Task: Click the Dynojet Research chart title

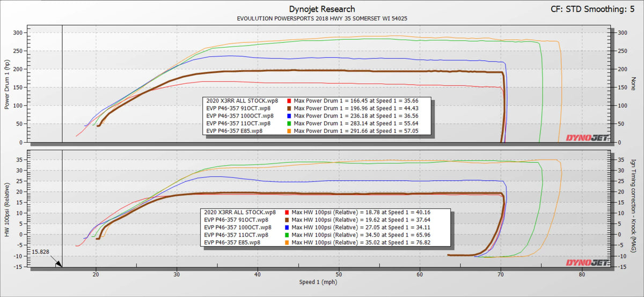Action: pos(321,9)
